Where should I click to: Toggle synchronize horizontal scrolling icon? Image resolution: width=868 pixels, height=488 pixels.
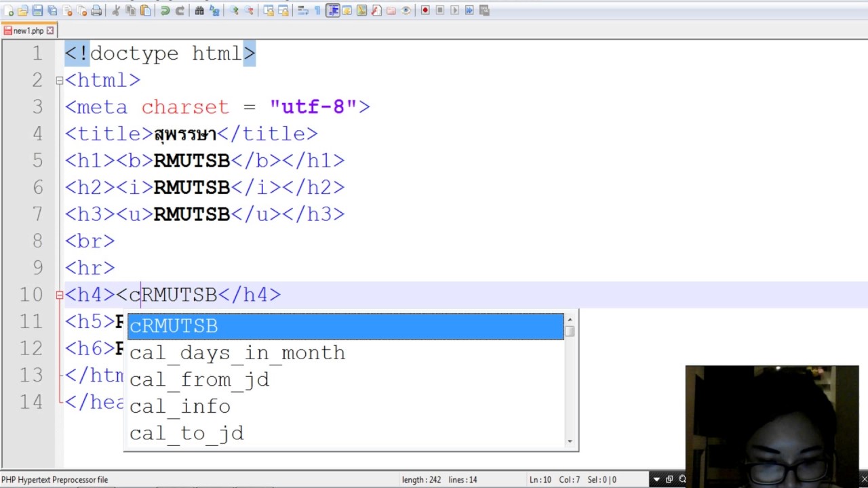[x=283, y=10]
